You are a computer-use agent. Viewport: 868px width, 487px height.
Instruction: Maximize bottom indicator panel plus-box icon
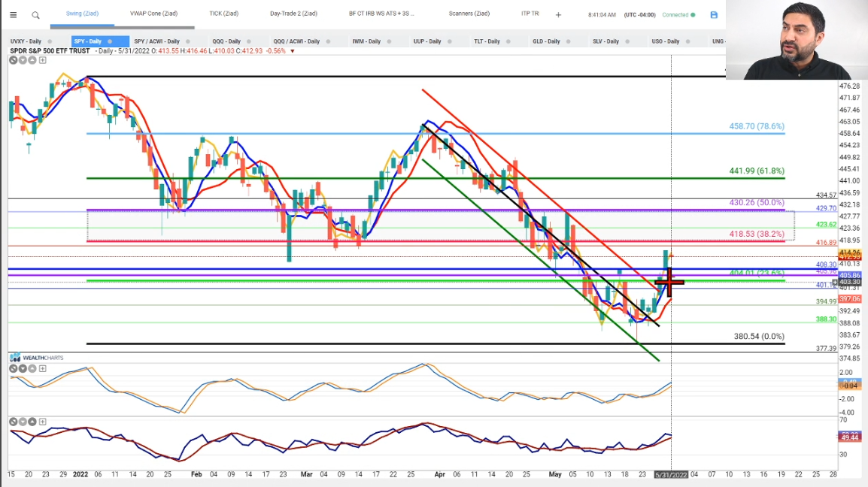click(x=42, y=422)
